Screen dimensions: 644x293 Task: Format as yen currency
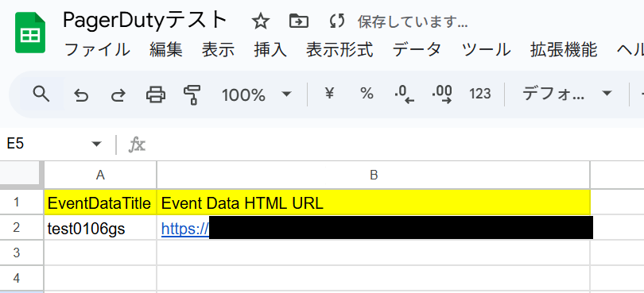click(329, 94)
